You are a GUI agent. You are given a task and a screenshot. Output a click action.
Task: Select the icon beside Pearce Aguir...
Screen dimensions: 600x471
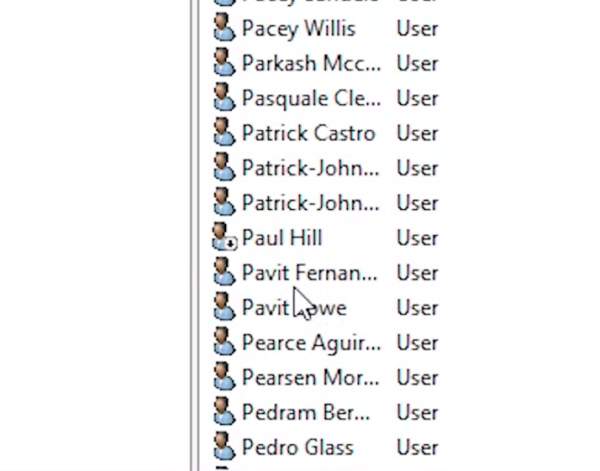224,342
